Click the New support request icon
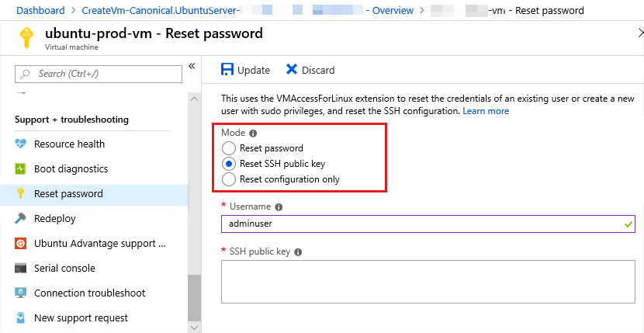The width and height of the screenshot is (644, 333). click(20, 318)
